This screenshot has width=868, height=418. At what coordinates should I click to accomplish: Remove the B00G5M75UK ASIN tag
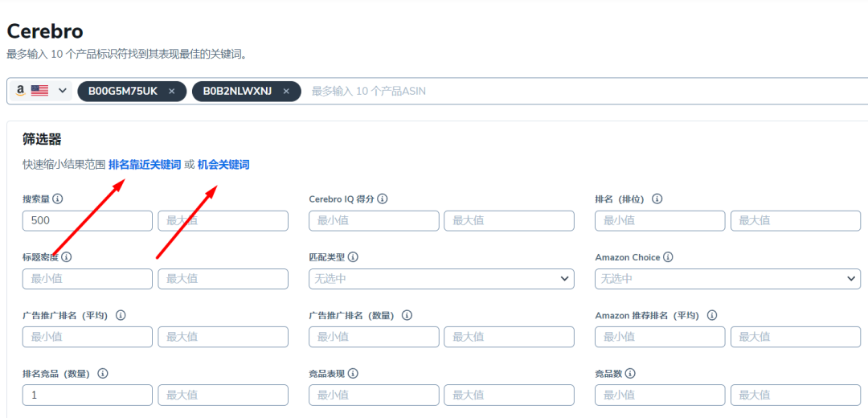click(x=172, y=92)
